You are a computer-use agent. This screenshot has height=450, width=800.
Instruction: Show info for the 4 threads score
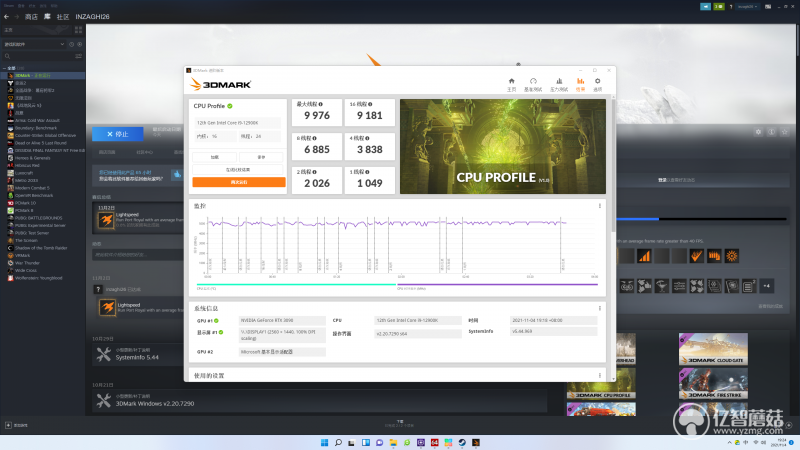(x=367, y=138)
